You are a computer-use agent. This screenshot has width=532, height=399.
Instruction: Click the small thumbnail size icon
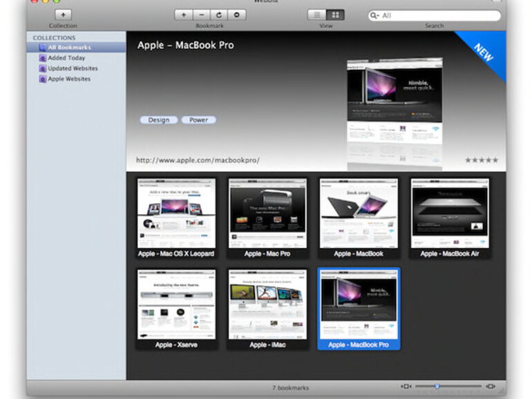tap(406, 387)
